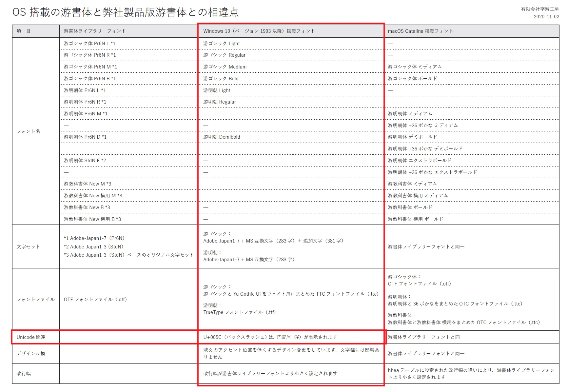Click the page title 'OS 搭載の游書体と弊社製品版游書体との相違点'

pos(126,12)
